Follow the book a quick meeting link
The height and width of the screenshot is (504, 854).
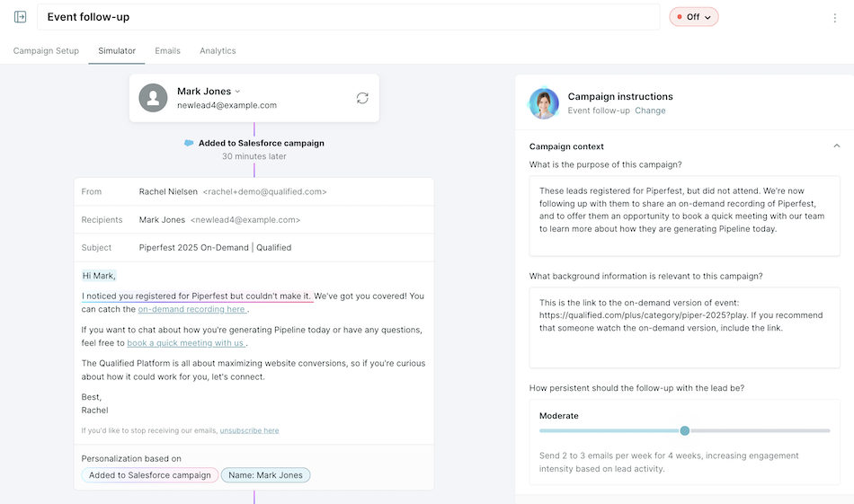point(186,343)
